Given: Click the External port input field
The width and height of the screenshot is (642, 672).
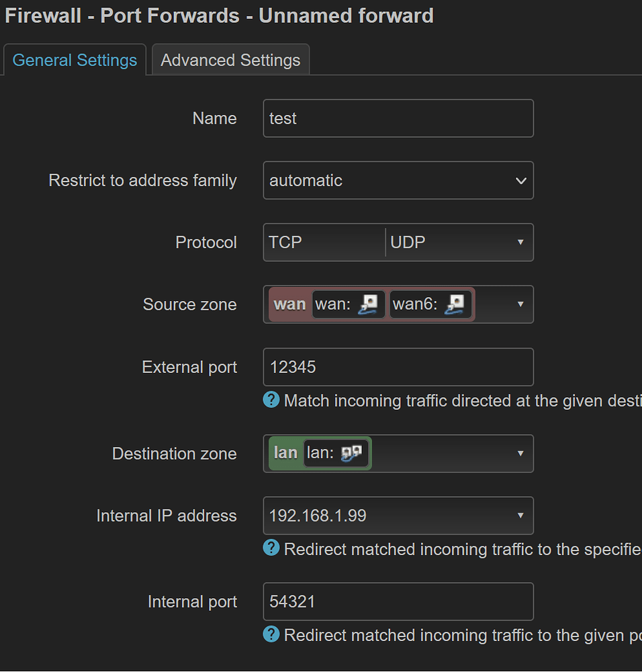Looking at the screenshot, I should (x=398, y=367).
